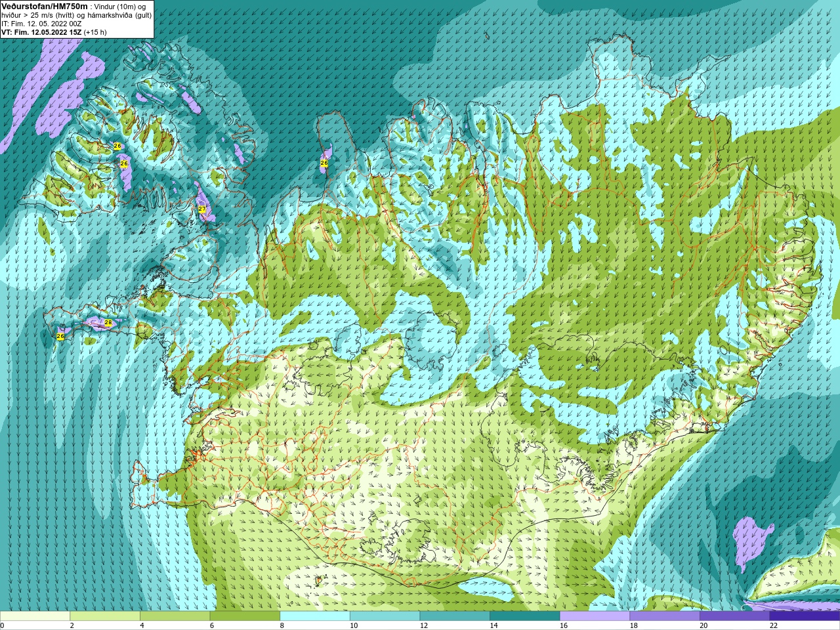840x630 pixels.
Task: Click the yellow gust marker labeled 27
Action: click(202, 209)
